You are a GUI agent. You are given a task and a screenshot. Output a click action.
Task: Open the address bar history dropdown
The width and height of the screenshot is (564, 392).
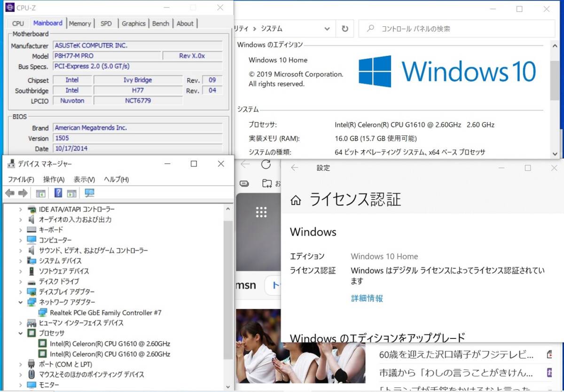pos(327,29)
